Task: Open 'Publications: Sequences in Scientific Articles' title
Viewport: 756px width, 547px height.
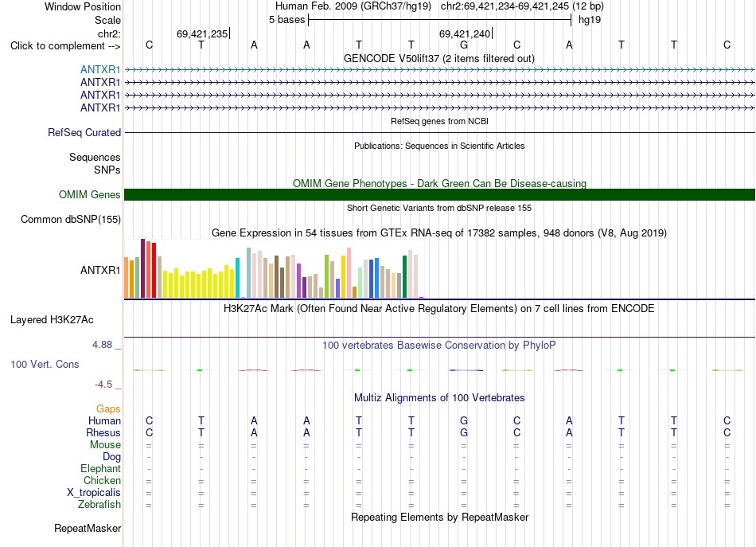Action: (x=439, y=146)
